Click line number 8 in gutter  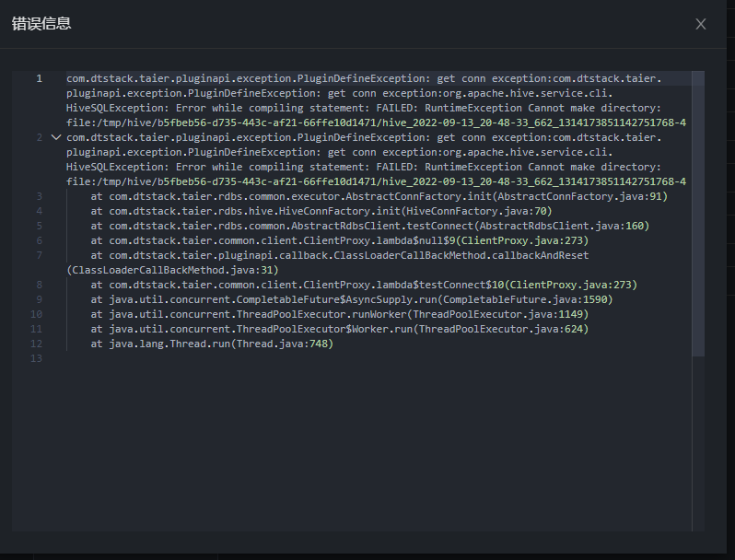tap(40, 285)
